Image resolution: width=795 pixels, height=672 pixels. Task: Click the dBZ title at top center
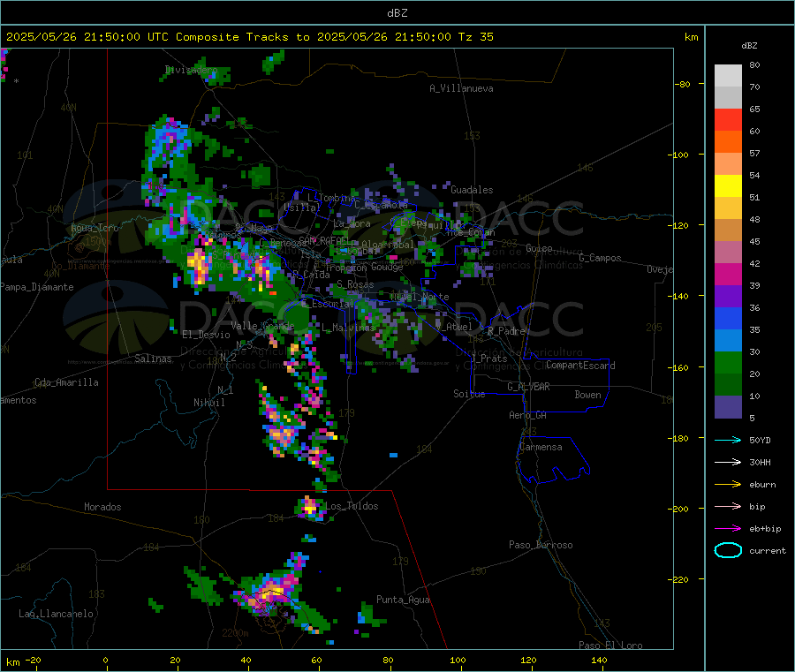(397, 13)
